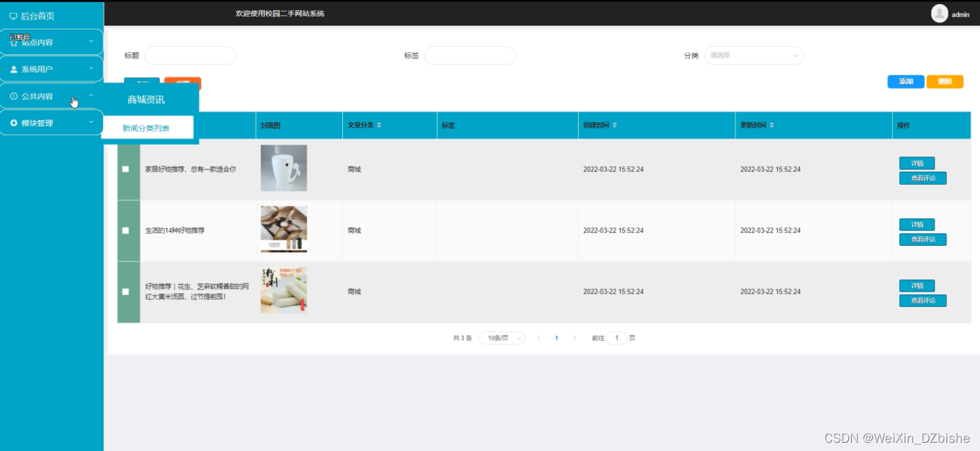Viewport: 980px width, 451px height.
Task: Go to the next page arrow
Action: 574,338
